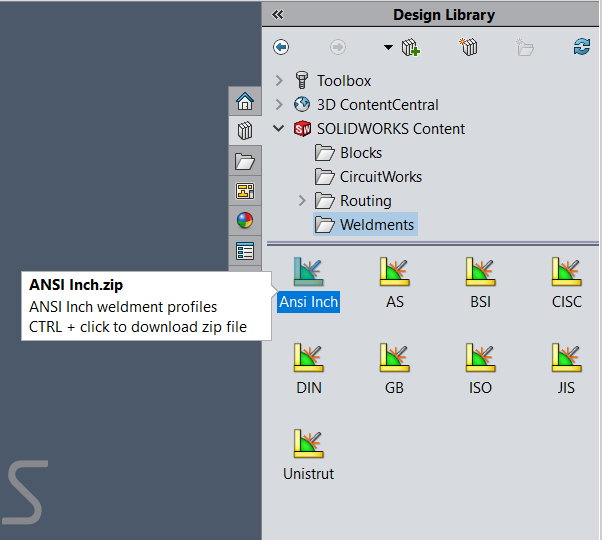
Task: Open File Explorer task pane tab
Action: point(245,161)
